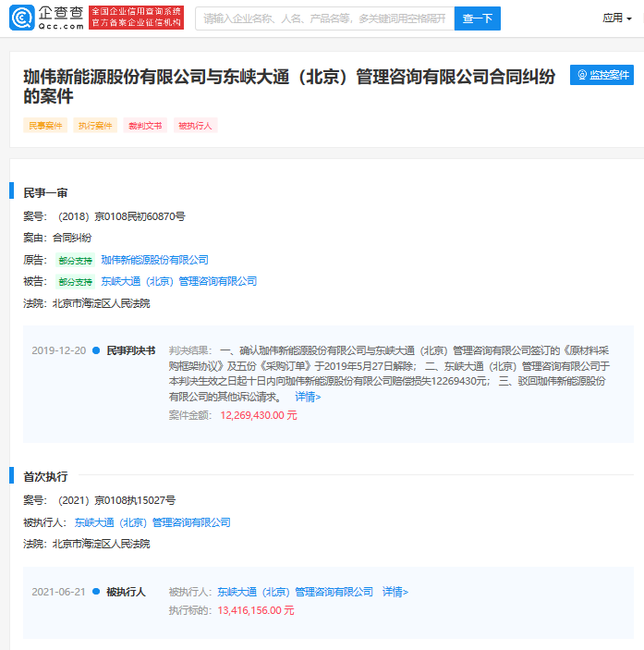Click the search input field
Screen dimensions: 644x650
(324, 18)
